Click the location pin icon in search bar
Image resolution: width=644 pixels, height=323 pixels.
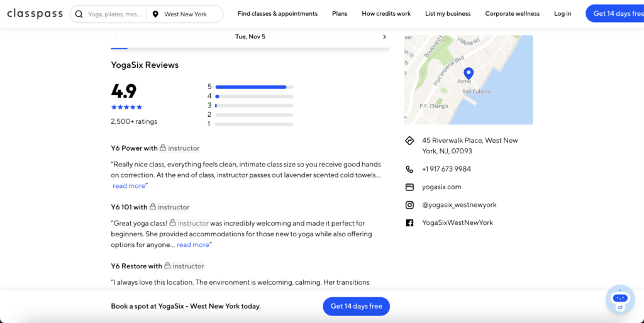pyautogui.click(x=155, y=14)
